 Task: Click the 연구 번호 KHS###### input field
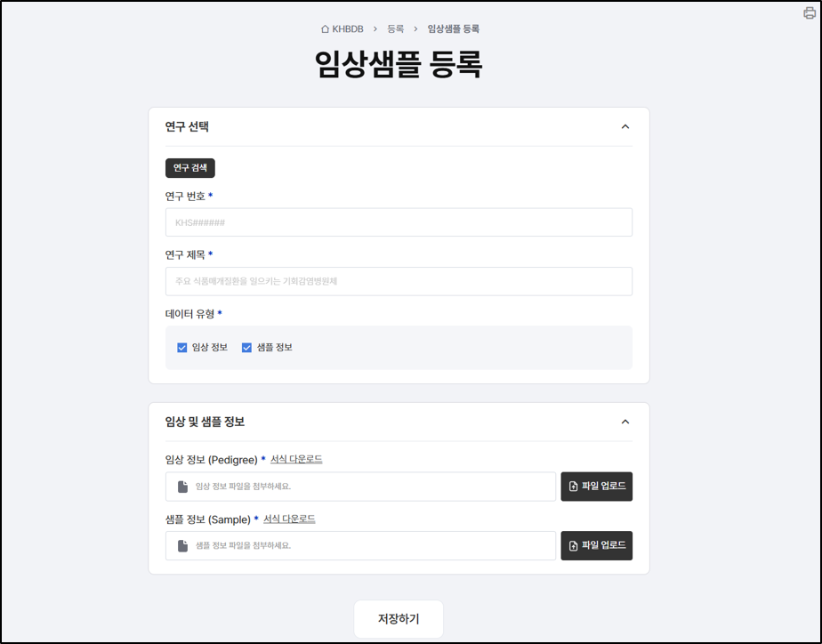pos(399,221)
